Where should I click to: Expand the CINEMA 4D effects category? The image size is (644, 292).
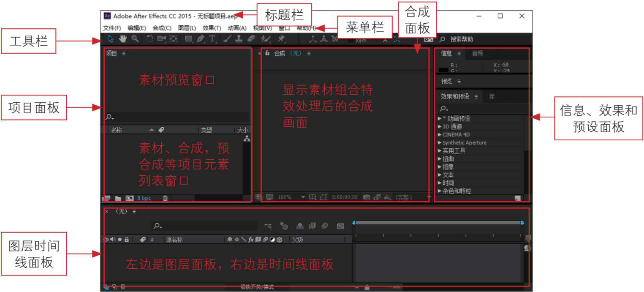[440, 135]
